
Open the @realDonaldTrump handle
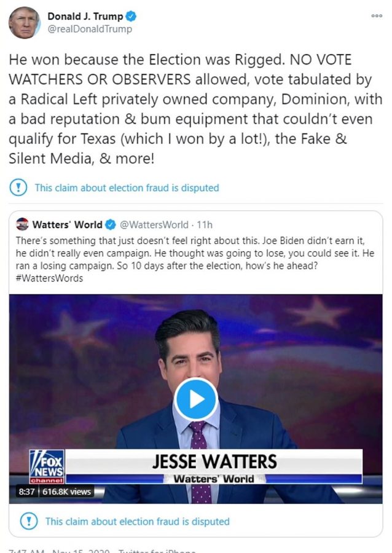click(90, 29)
